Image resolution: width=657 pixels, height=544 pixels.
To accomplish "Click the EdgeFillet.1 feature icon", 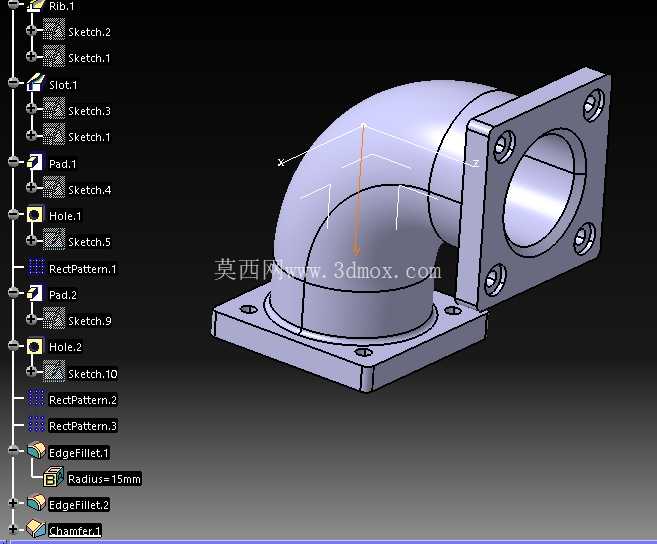I will (x=36, y=451).
